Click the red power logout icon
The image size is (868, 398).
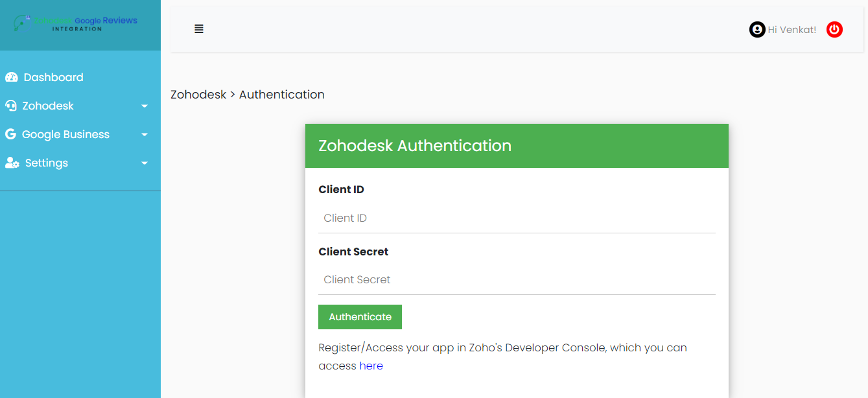[x=834, y=29]
